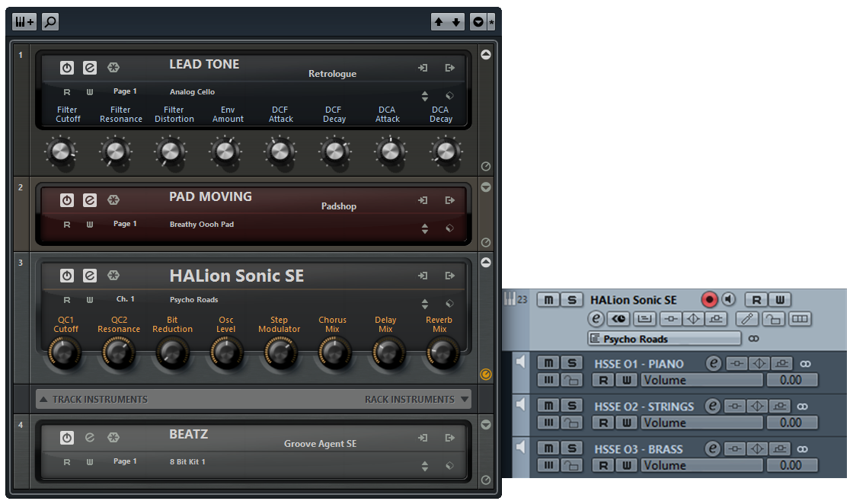Screen dimensions: 853x504
Task: Select the Breathy Oooh Pad preset name
Action: coord(202,224)
